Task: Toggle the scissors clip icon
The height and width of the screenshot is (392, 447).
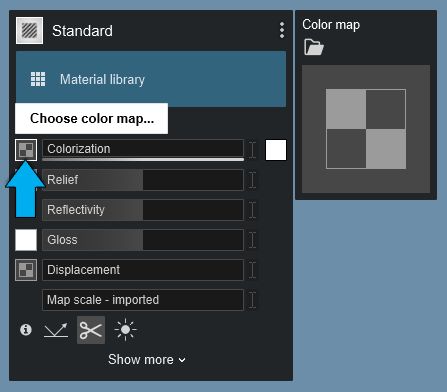Action: pyautogui.click(x=91, y=330)
